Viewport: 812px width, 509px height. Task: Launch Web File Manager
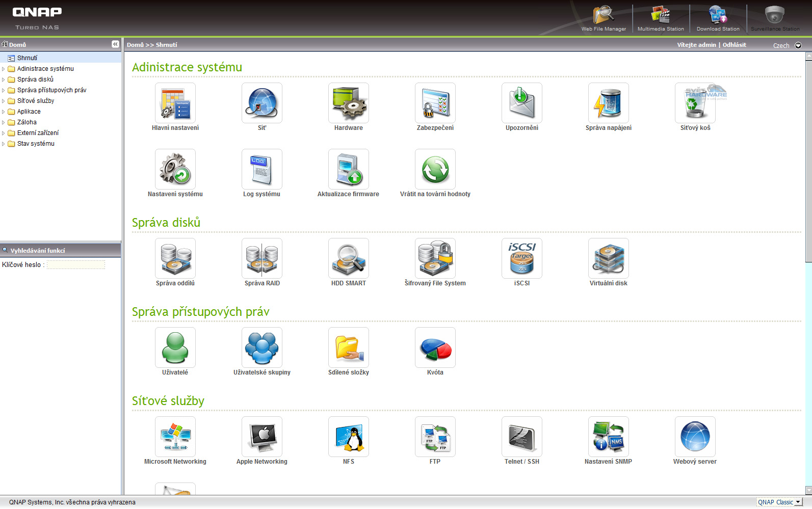click(604, 18)
